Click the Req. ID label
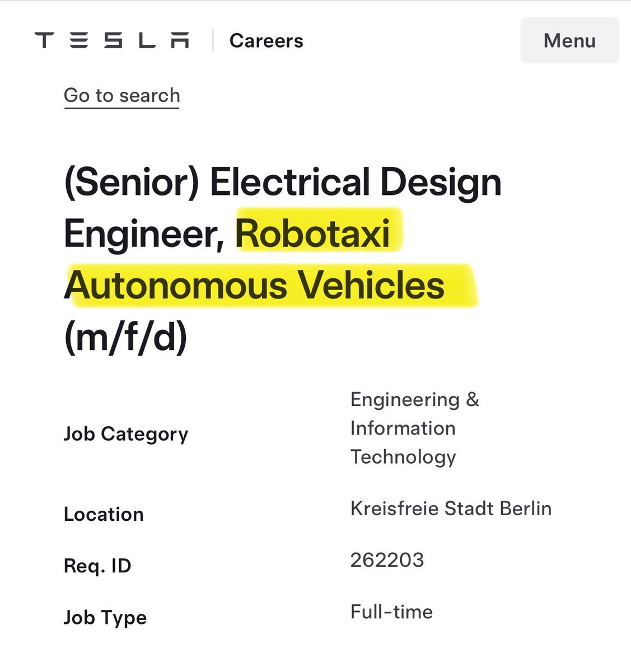 (97, 566)
